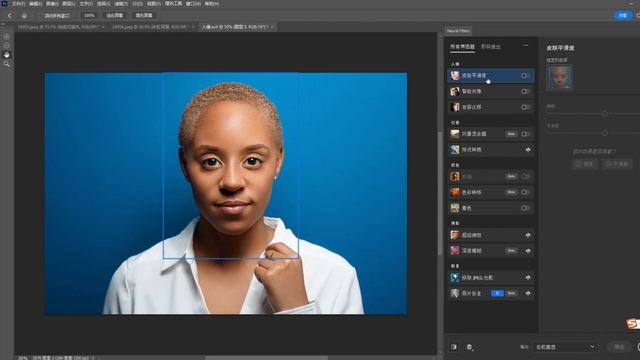Select the Zoom magnifier tool
This screenshot has height=360, width=640.
click(7, 64)
